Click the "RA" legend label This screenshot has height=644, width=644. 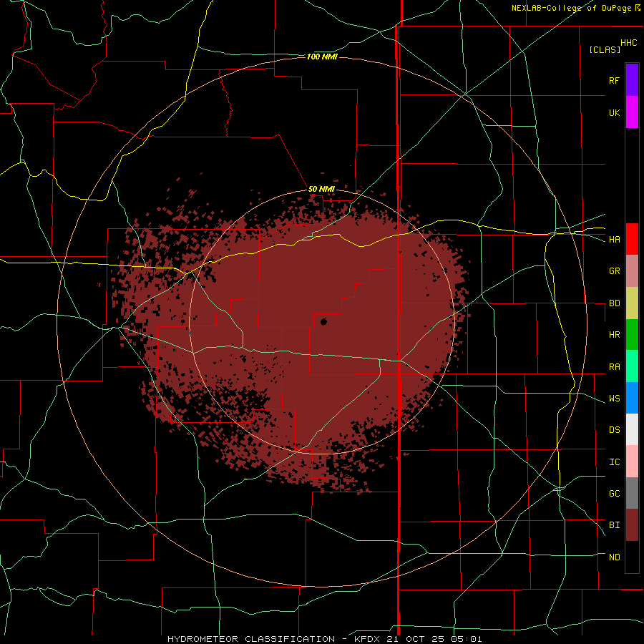[614, 367]
